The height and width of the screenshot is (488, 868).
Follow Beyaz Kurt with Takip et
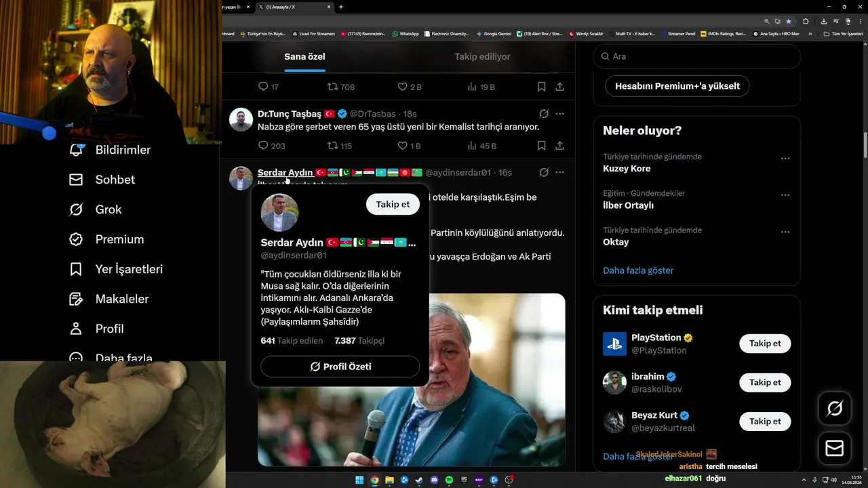click(765, 422)
